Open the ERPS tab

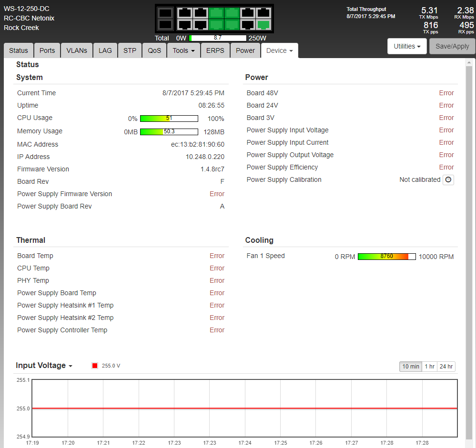(x=215, y=50)
